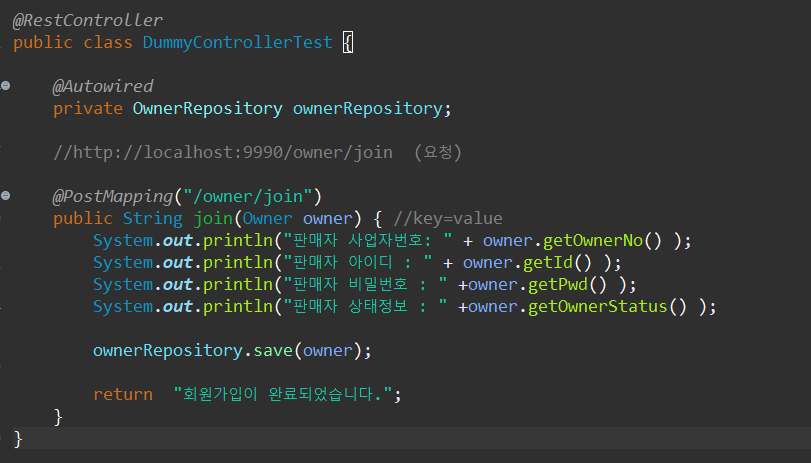Screen dimensions: 811x463
Task: Select the DummyControllerTest class name
Action: (x=237, y=42)
